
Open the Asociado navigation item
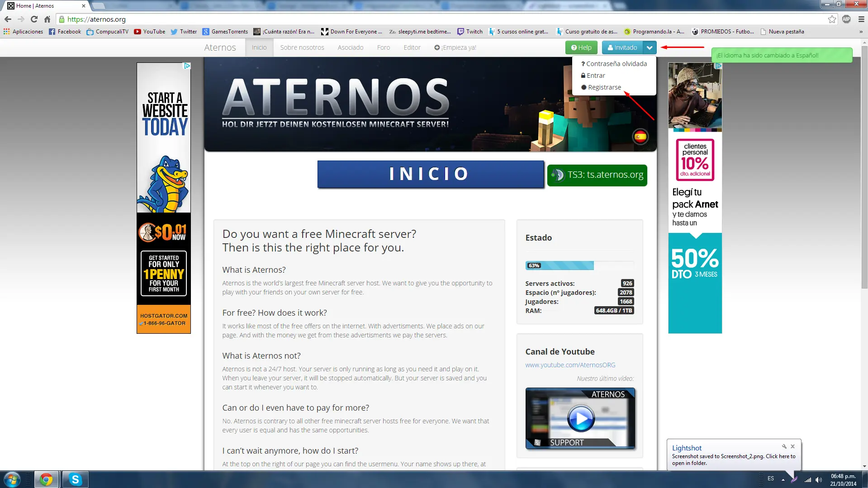(x=351, y=47)
